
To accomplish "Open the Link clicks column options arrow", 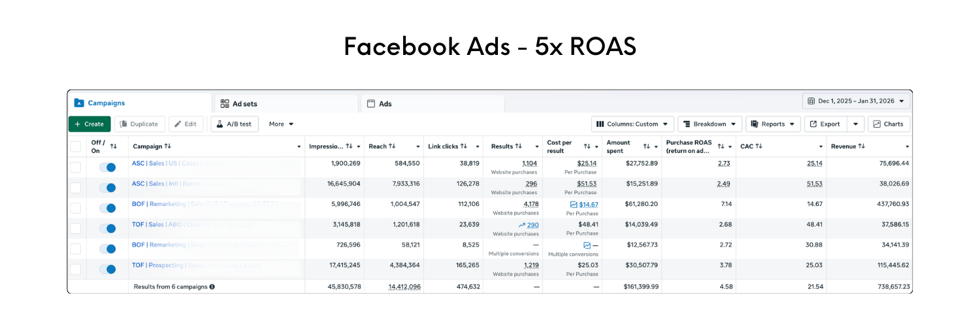I will click(478, 146).
